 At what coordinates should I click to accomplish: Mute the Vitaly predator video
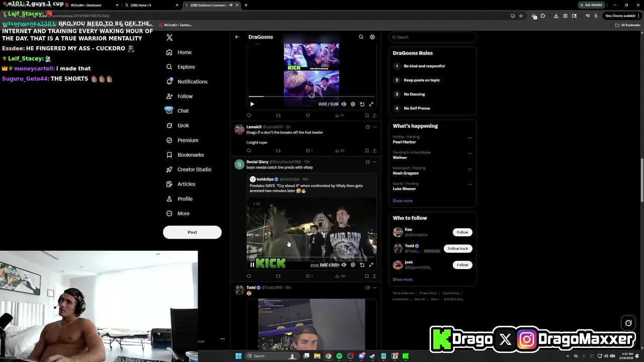(344, 265)
